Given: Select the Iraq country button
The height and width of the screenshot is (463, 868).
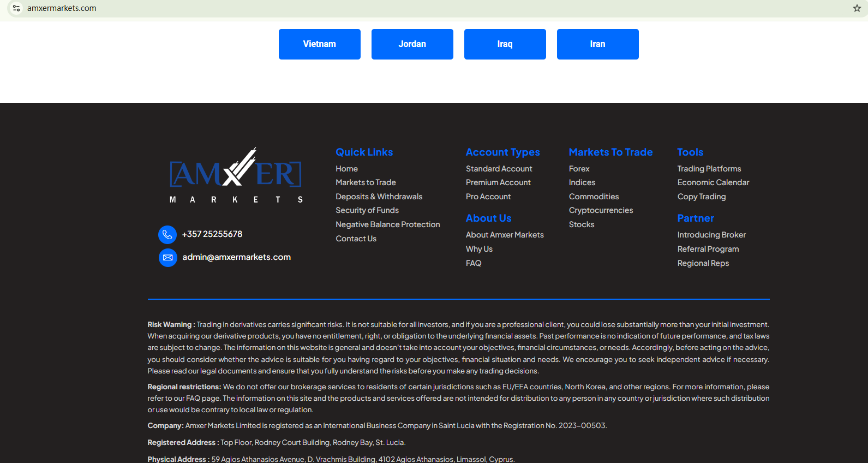Looking at the screenshot, I should click(x=505, y=44).
